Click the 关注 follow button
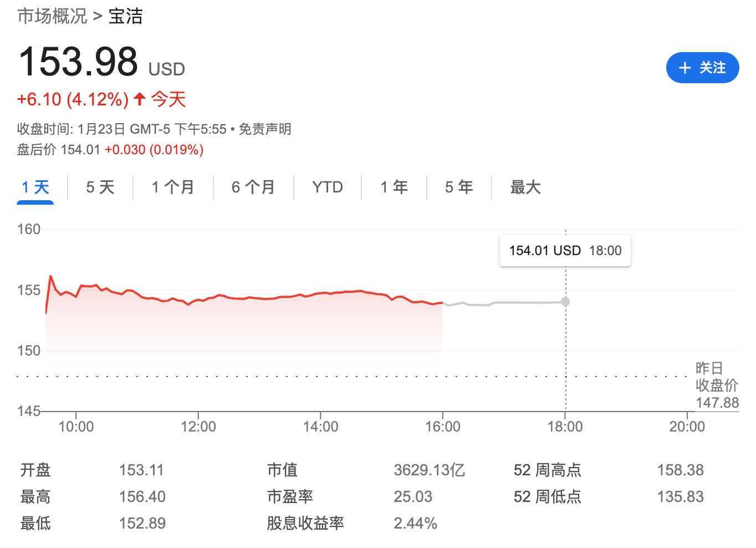 click(702, 68)
